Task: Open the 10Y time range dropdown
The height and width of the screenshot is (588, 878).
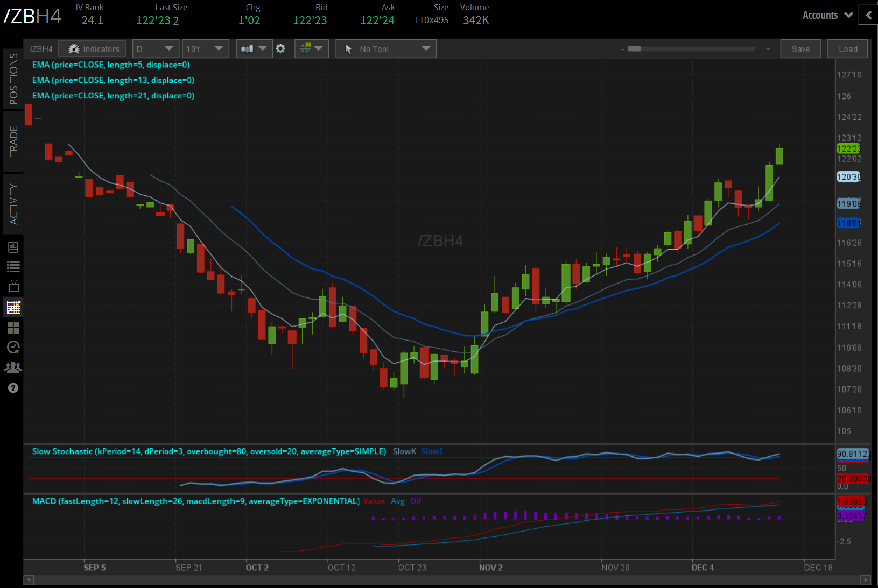Action: pyautogui.click(x=205, y=49)
